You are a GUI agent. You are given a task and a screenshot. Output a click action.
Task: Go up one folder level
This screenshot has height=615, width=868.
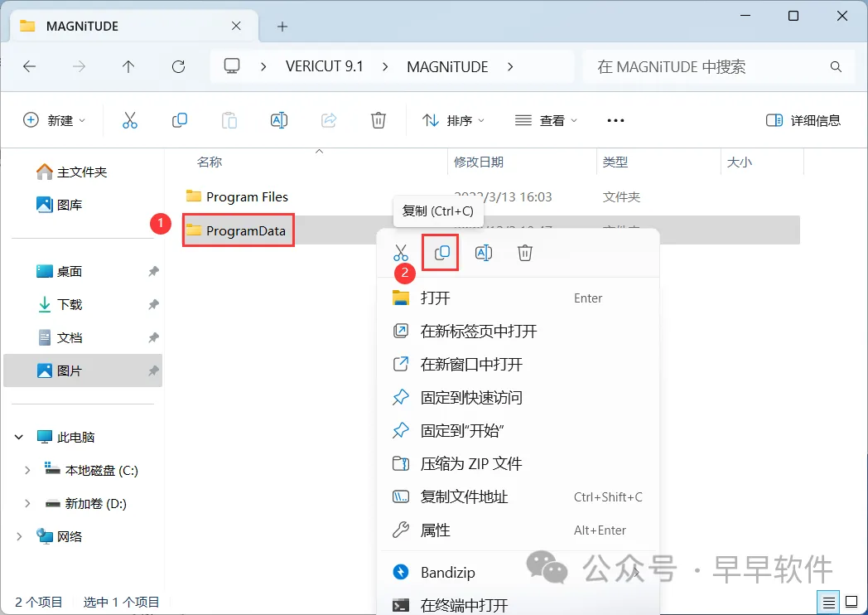[128, 67]
